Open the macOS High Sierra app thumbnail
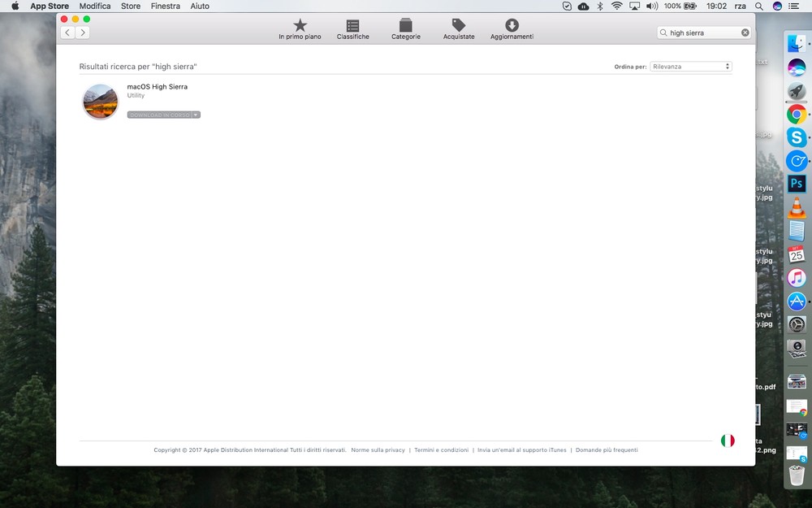The image size is (812, 508). 101,102
